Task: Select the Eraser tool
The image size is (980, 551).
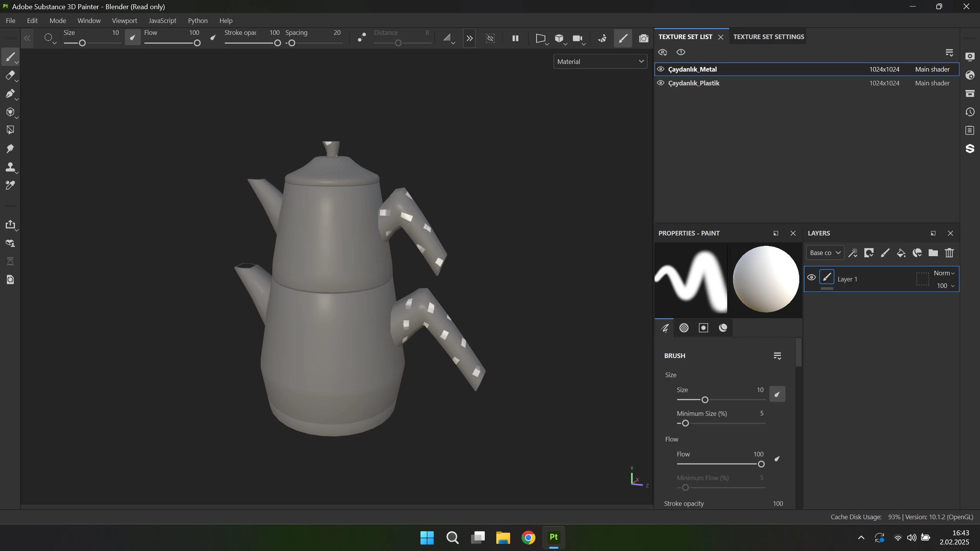Action: tap(10, 75)
